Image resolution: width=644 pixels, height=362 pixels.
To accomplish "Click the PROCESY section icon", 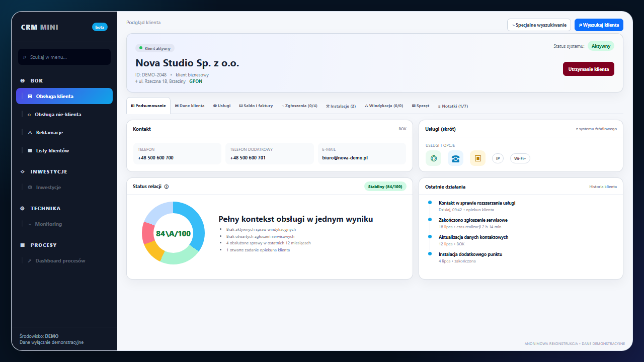I will 22,245.
